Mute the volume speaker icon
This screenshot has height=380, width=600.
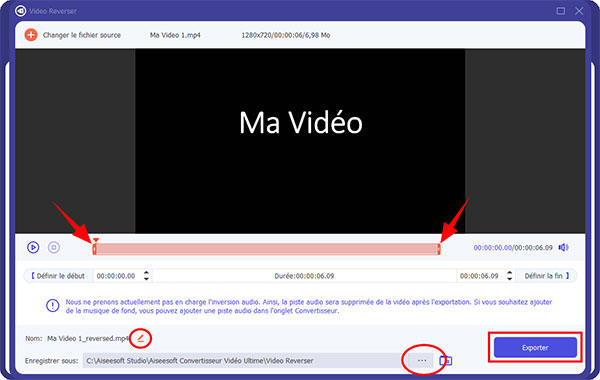[563, 248]
